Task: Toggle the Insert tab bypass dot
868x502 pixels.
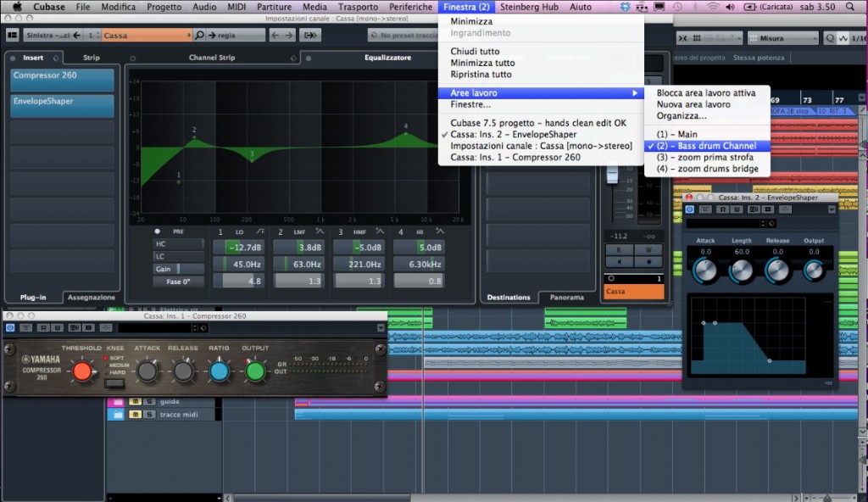Action: [x=13, y=58]
